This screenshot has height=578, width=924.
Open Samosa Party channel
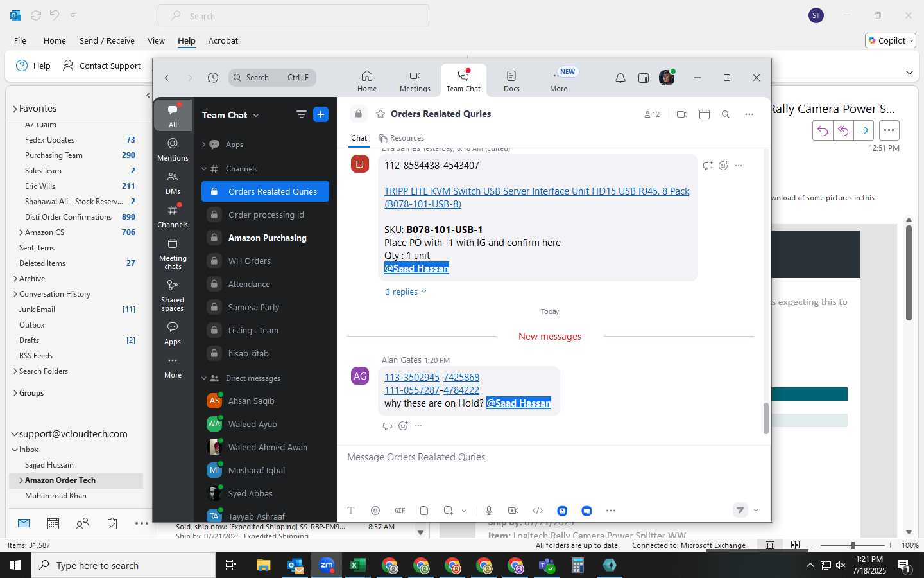point(265,307)
